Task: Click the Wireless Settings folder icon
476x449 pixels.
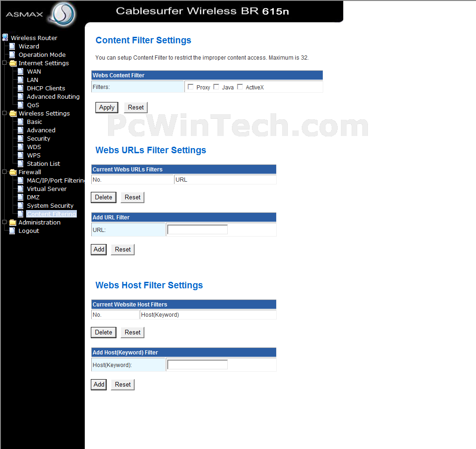Action: coord(13,114)
